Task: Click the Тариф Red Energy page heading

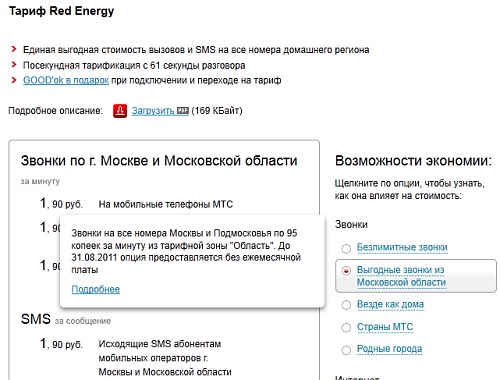Action: [61, 11]
